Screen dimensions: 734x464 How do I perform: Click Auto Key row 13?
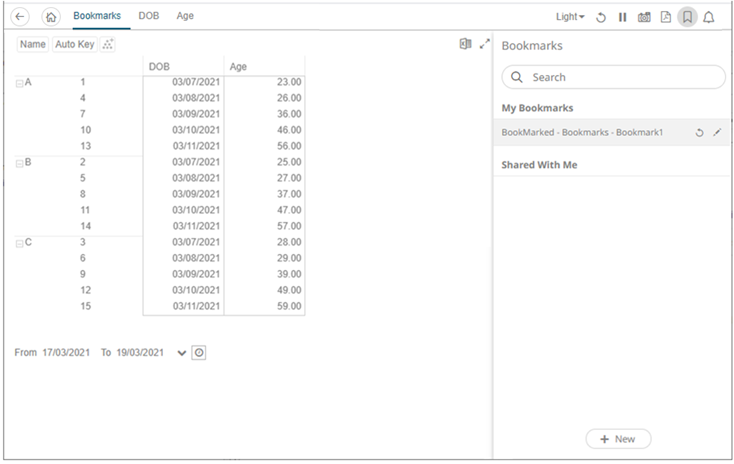click(x=85, y=146)
